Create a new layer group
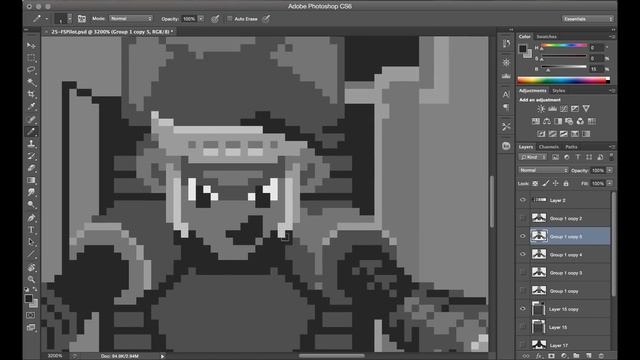 click(576, 356)
